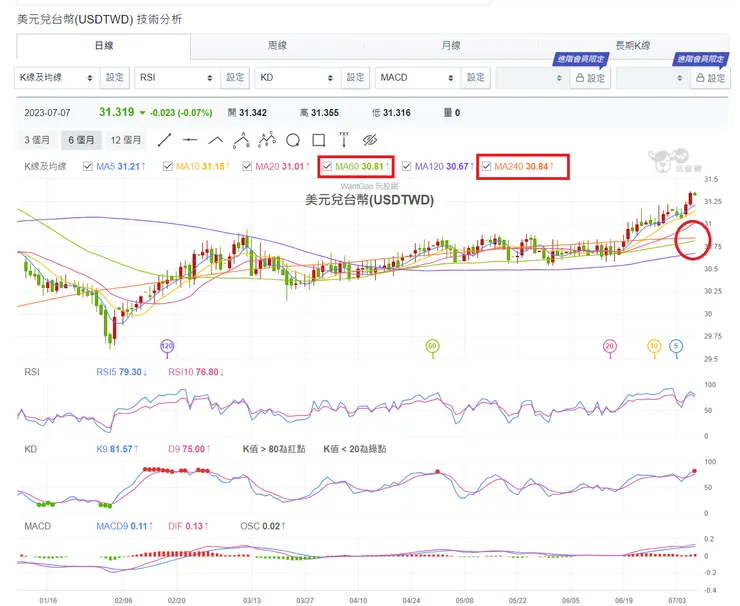Click the blue 5 MA marker

tap(676, 346)
